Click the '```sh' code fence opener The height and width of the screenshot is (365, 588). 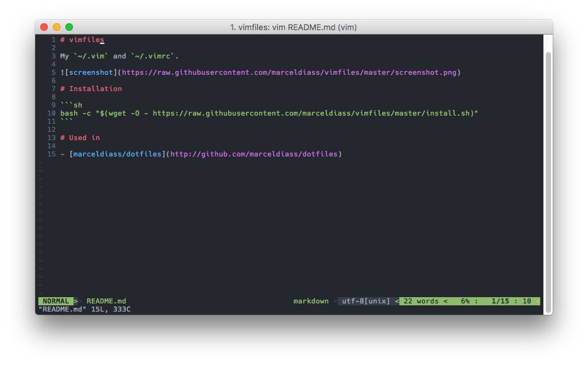coord(71,106)
